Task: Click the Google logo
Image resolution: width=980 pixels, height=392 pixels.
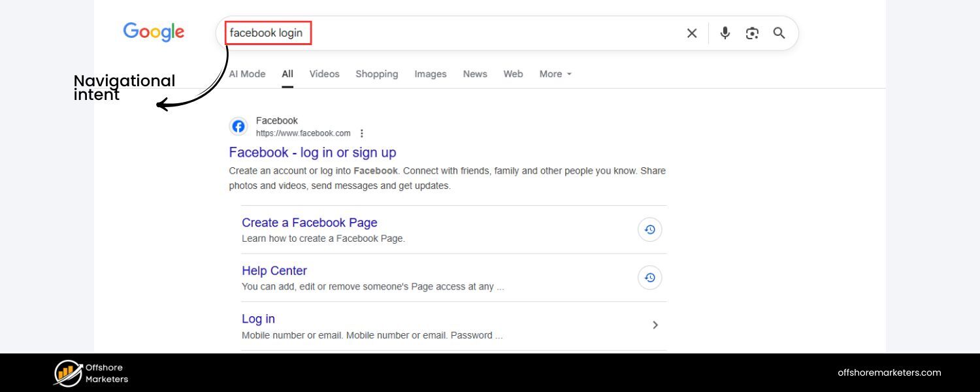Action: pyautogui.click(x=154, y=32)
